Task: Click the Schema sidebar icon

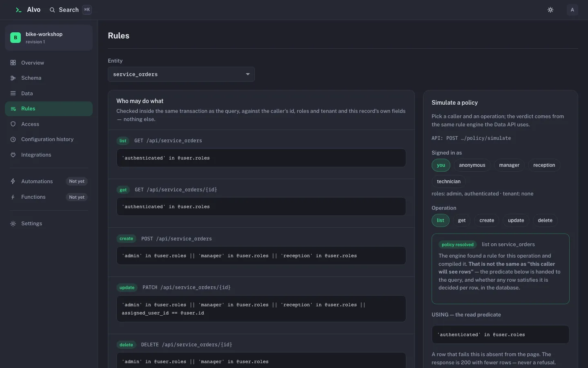Action: [x=13, y=78]
